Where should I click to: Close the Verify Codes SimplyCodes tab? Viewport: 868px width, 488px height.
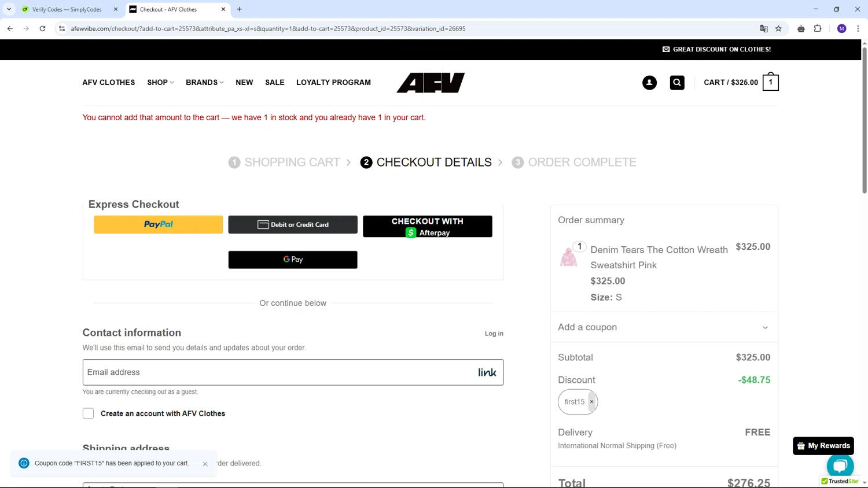[x=116, y=9]
